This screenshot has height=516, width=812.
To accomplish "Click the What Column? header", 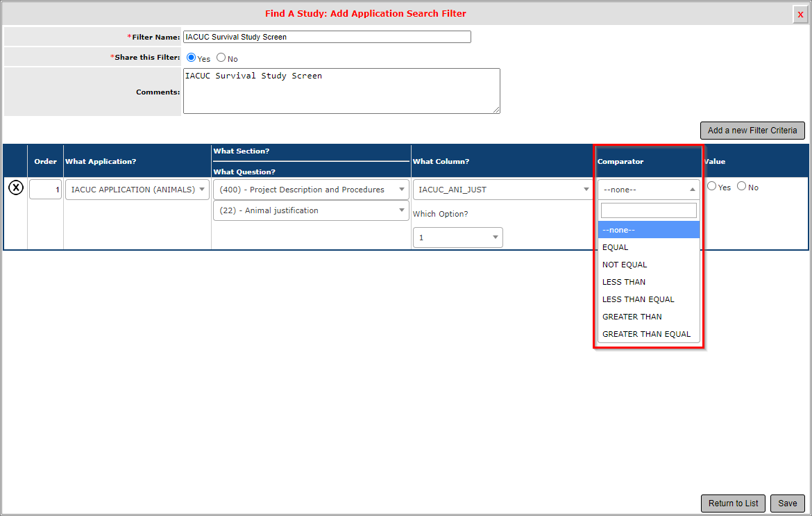I will coord(441,162).
